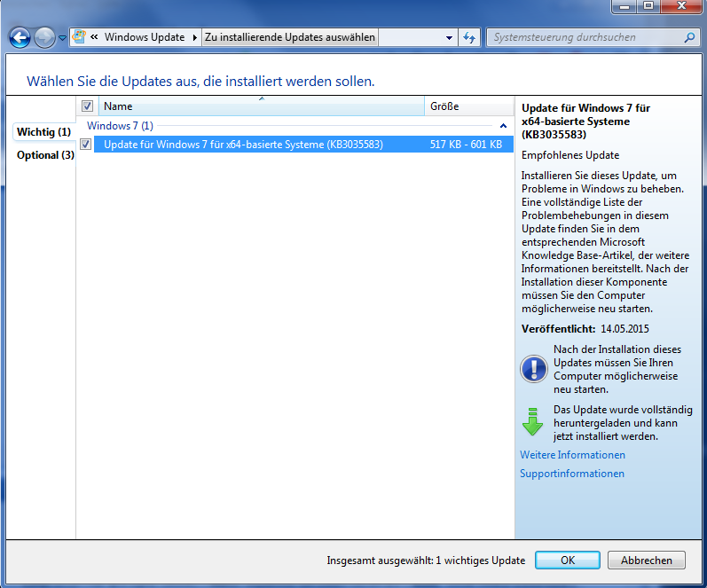The height and width of the screenshot is (588, 707).
Task: Maximize the Windows Update window
Action: pyautogui.click(x=648, y=6)
